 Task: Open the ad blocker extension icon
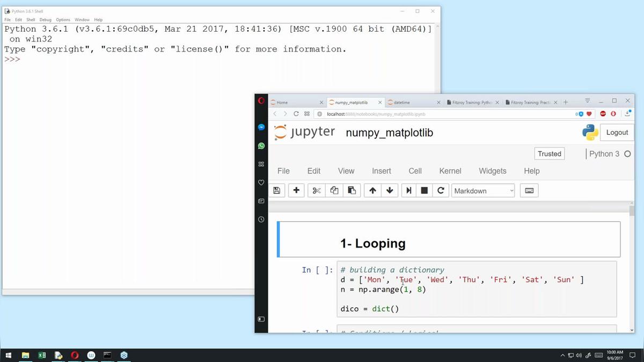[603, 114]
